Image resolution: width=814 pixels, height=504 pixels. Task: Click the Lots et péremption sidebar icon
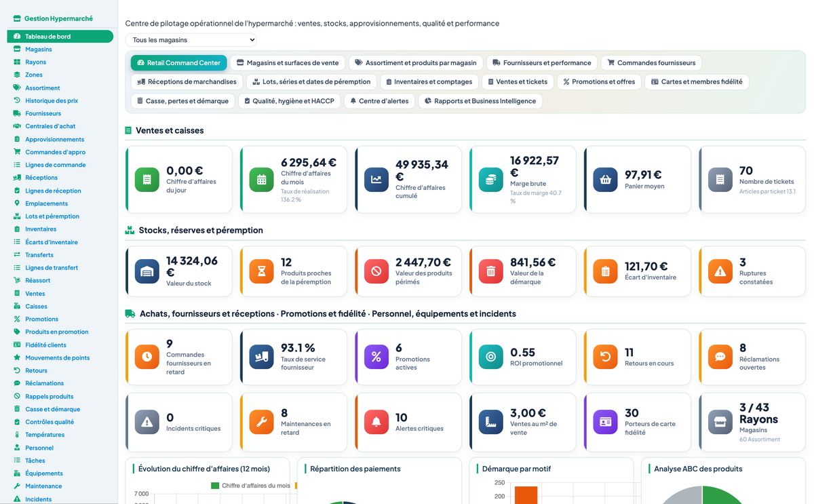point(17,216)
